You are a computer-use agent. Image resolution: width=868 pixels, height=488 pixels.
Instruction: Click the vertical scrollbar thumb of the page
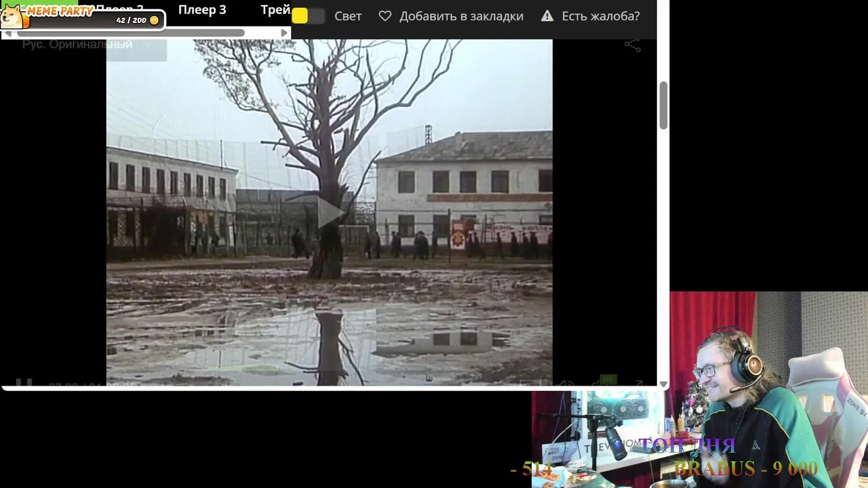click(x=663, y=105)
